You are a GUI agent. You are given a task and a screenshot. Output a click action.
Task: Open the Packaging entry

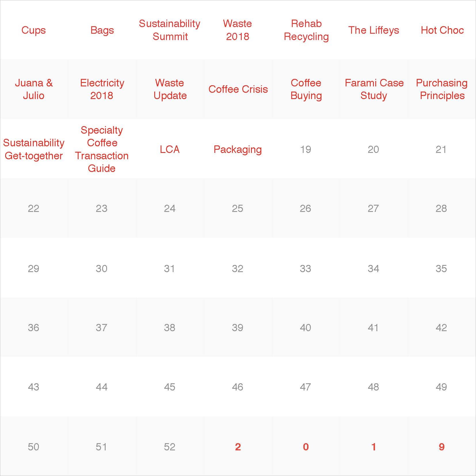237,149
